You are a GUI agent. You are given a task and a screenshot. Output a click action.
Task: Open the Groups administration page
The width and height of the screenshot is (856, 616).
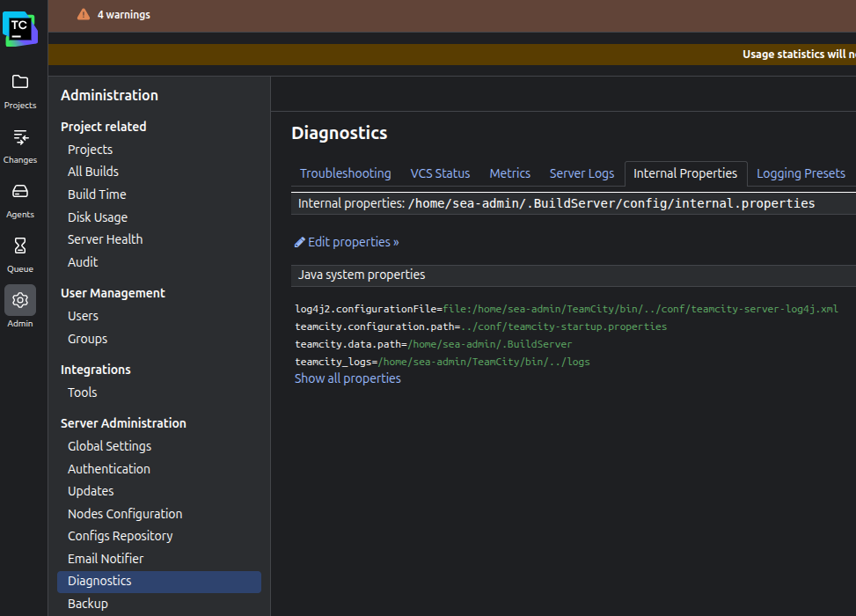coord(87,339)
